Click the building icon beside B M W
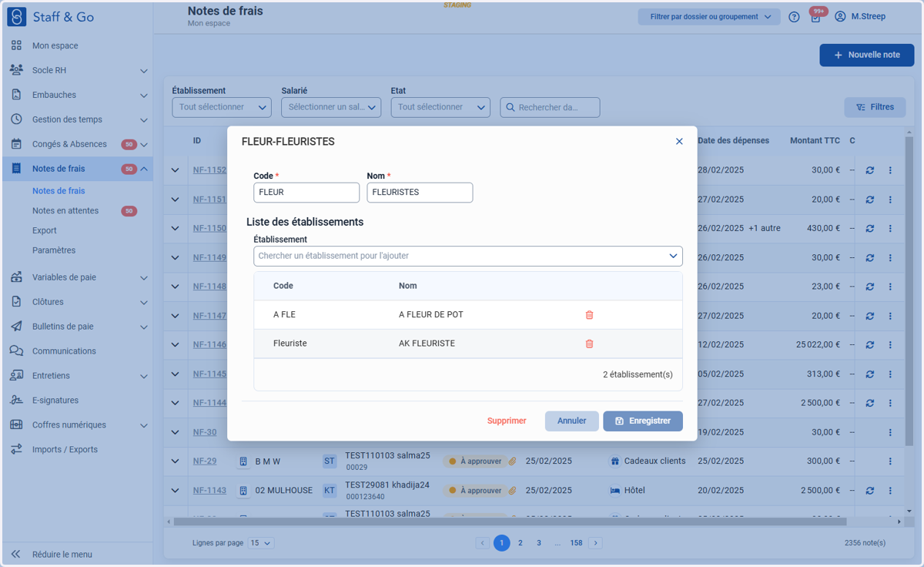Image resolution: width=924 pixels, height=567 pixels. [x=243, y=461]
